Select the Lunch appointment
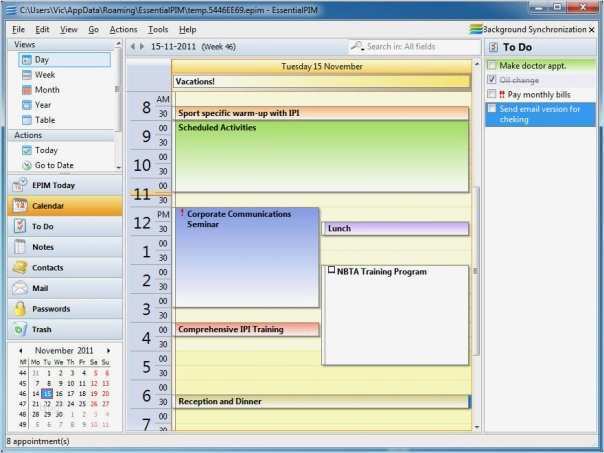Image resolution: width=604 pixels, height=453 pixels. point(395,228)
